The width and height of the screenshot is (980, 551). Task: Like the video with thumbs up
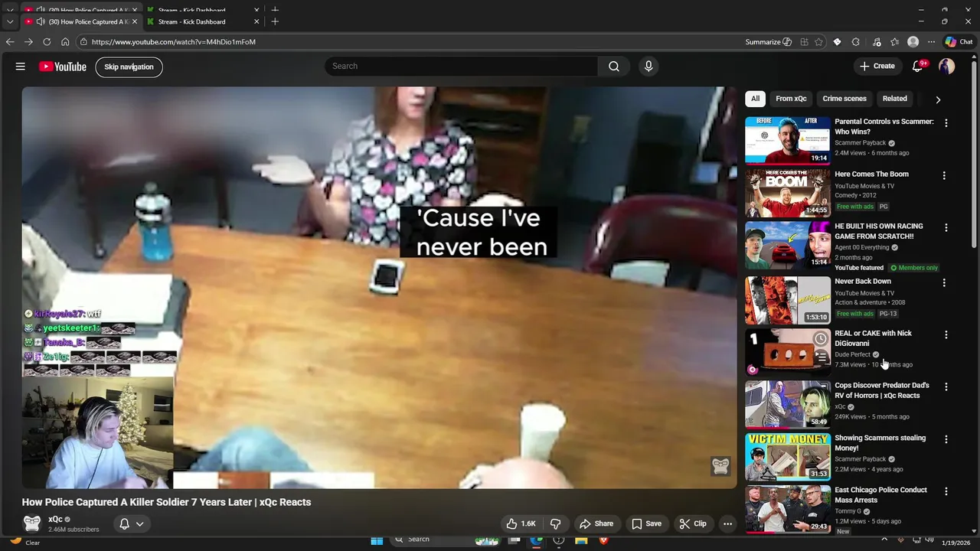[521, 523]
